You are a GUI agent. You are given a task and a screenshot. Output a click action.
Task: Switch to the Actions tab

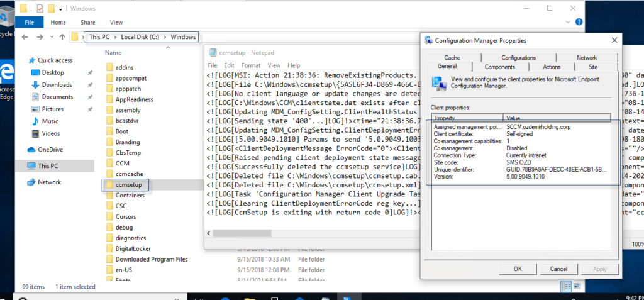point(552,67)
